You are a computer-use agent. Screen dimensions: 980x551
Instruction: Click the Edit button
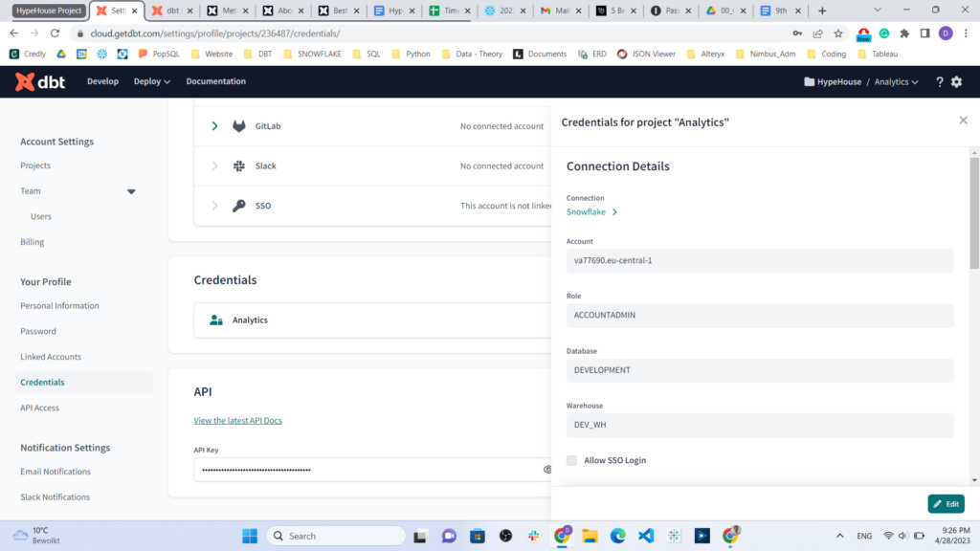[x=946, y=504]
